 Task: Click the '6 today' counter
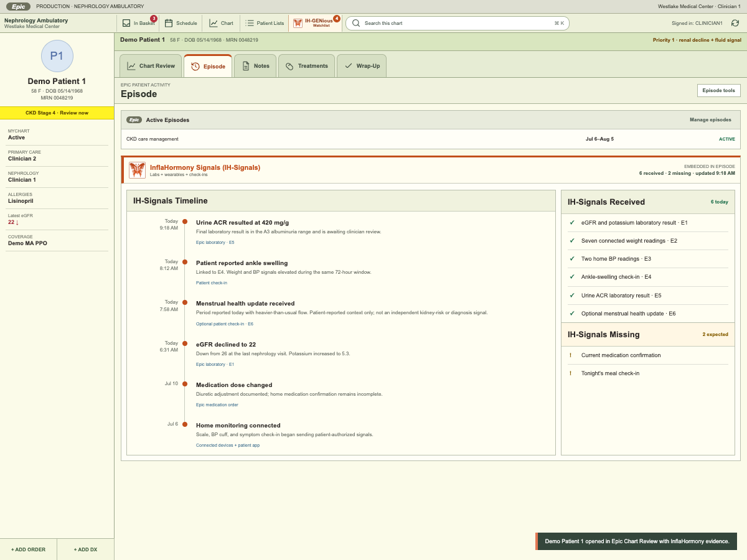(720, 202)
